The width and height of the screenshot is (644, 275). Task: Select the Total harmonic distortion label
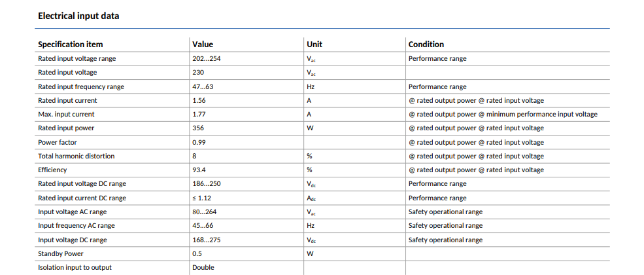pos(76,156)
